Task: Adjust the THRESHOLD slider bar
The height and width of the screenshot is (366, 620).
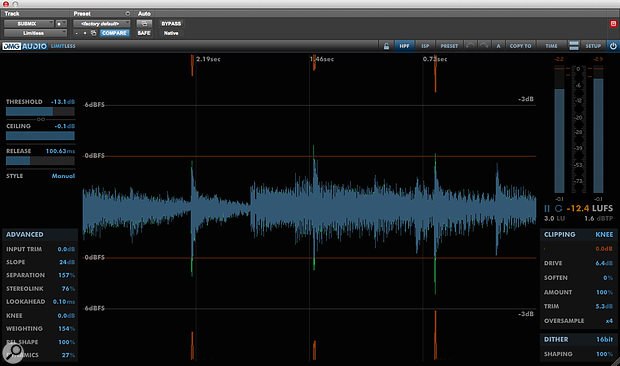Action: 40,111
